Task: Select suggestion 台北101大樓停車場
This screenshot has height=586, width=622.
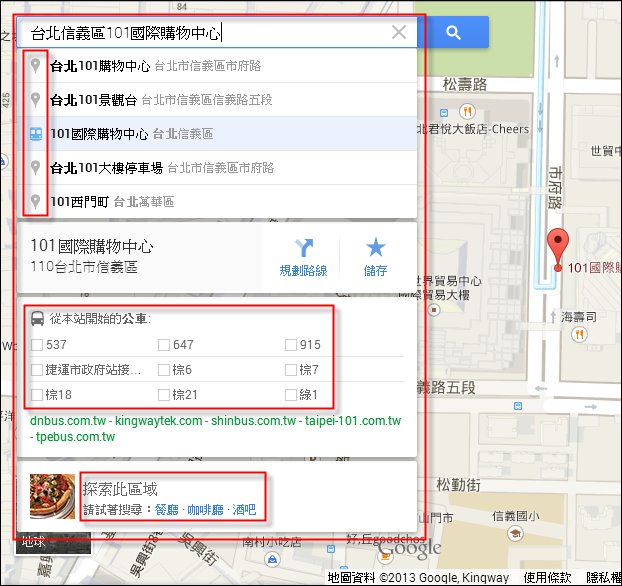Action: (x=217, y=167)
